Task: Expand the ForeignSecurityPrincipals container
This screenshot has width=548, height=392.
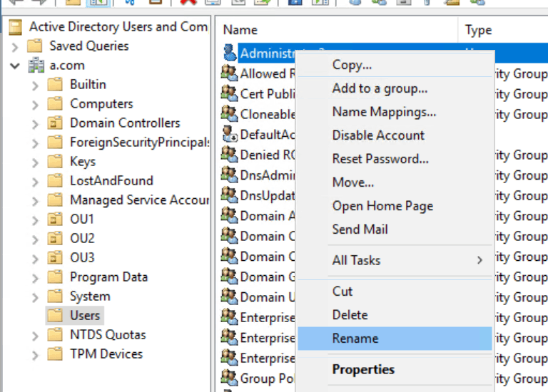Action: coord(35,143)
